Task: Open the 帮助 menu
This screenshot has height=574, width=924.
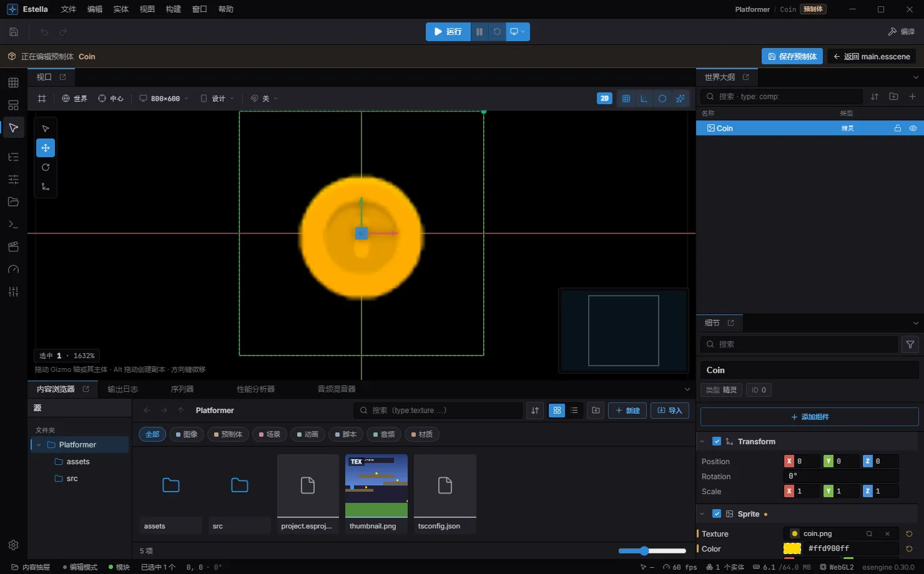Action: pos(226,9)
